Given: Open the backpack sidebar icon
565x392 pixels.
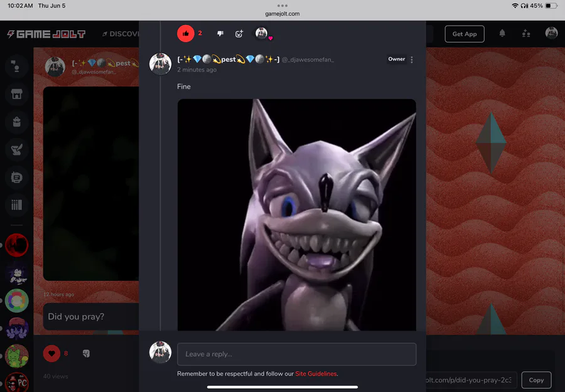Looking at the screenshot, I should tap(16, 122).
